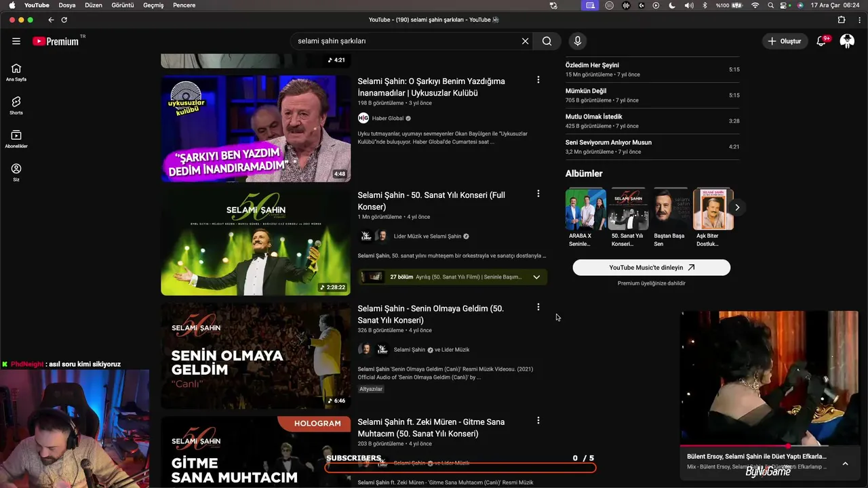Open options for Gitme Sana Muhtacım video
The height and width of the screenshot is (488, 868).
click(538, 421)
